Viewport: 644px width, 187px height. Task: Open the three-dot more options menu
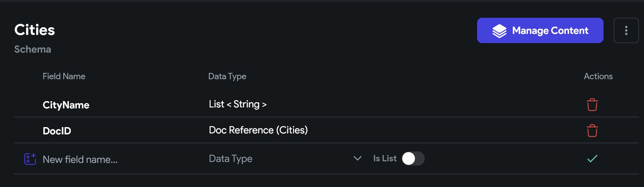click(x=626, y=30)
